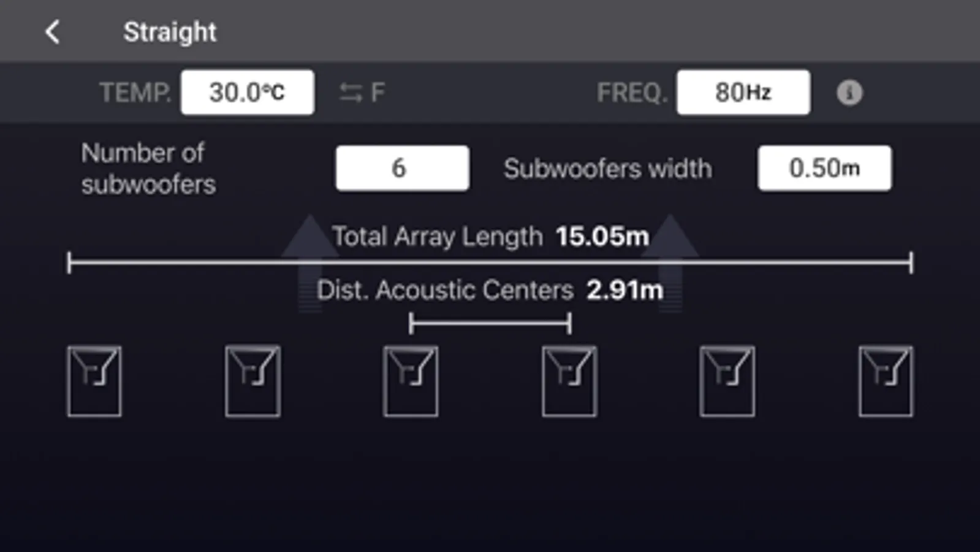
Task: Click the second subwoofer cabinet icon
Action: pos(253,380)
